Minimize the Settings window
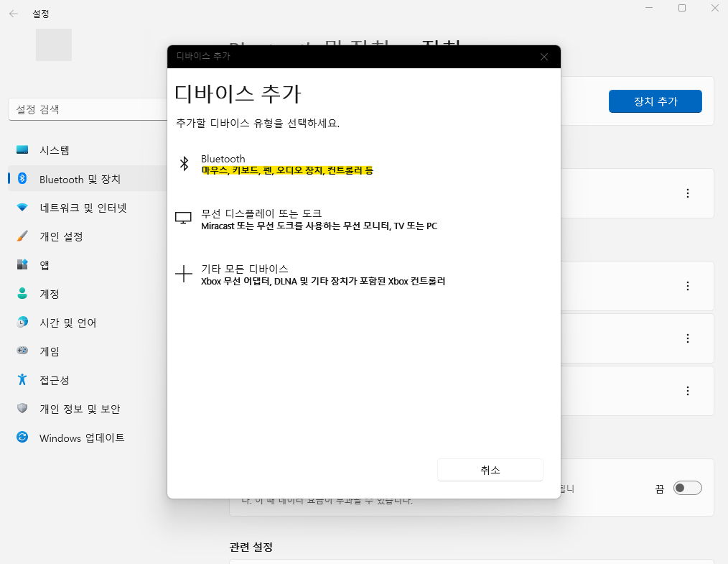The height and width of the screenshot is (564, 728). (649, 8)
